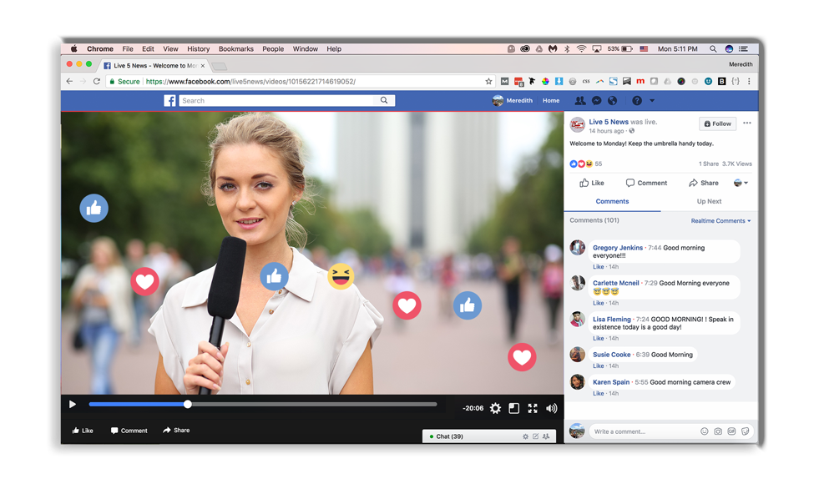This screenshot has height=504, width=814.
Task: Switch to the Up Next tab
Action: pyautogui.click(x=708, y=201)
